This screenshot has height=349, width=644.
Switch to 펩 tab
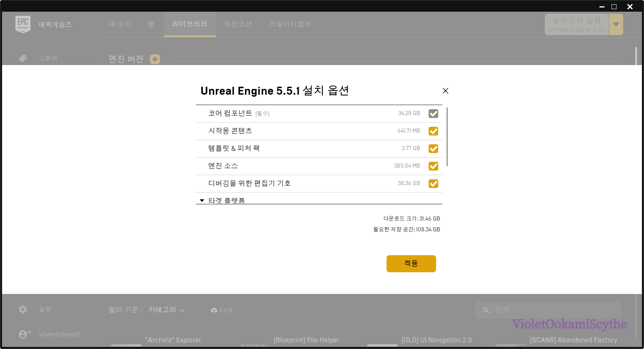(152, 24)
